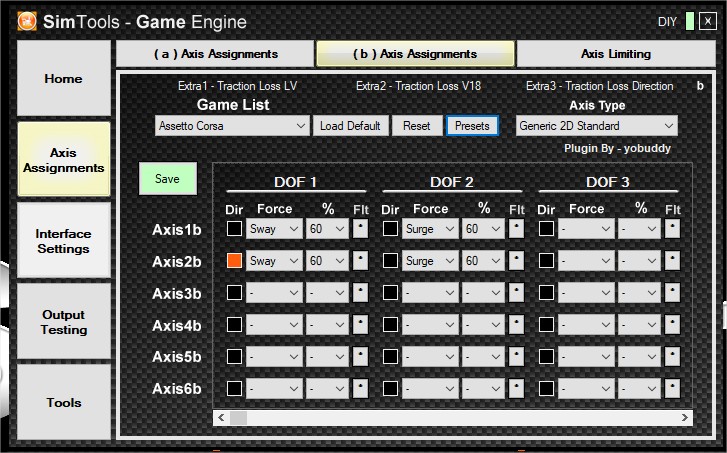The height and width of the screenshot is (453, 727).
Task: Switch to the (a) Axis Assignments tab
Action: point(215,54)
